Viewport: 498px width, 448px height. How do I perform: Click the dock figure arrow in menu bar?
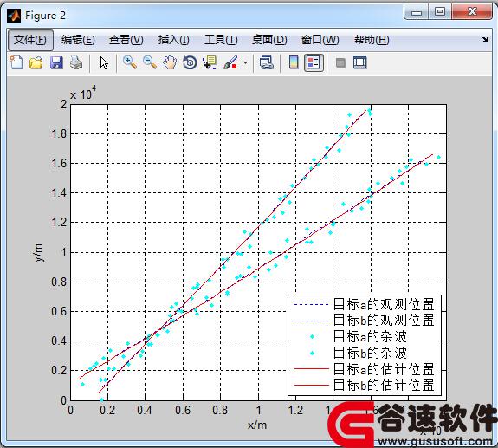485,39
